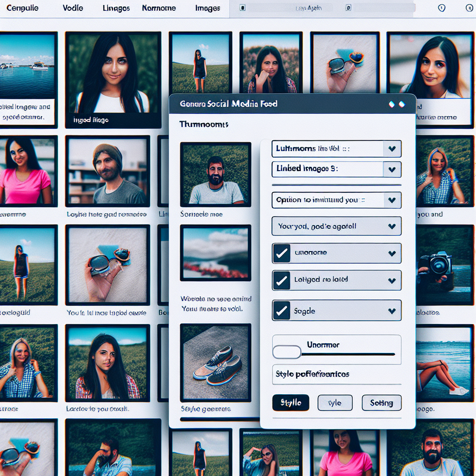Open the 'Vodle' menu
Screen dimensions: 476x476
[73, 7]
